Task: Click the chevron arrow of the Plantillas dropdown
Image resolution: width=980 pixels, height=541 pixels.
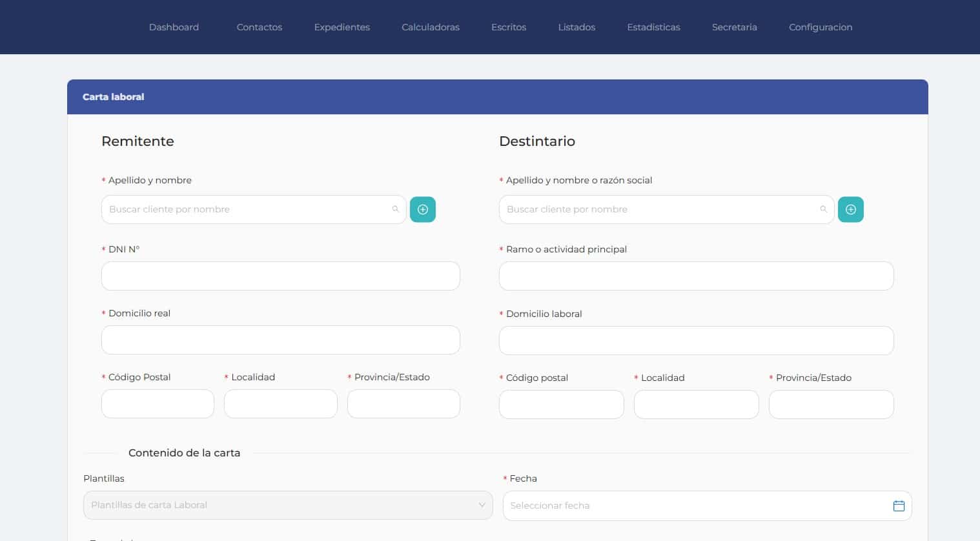Action: pyautogui.click(x=482, y=505)
